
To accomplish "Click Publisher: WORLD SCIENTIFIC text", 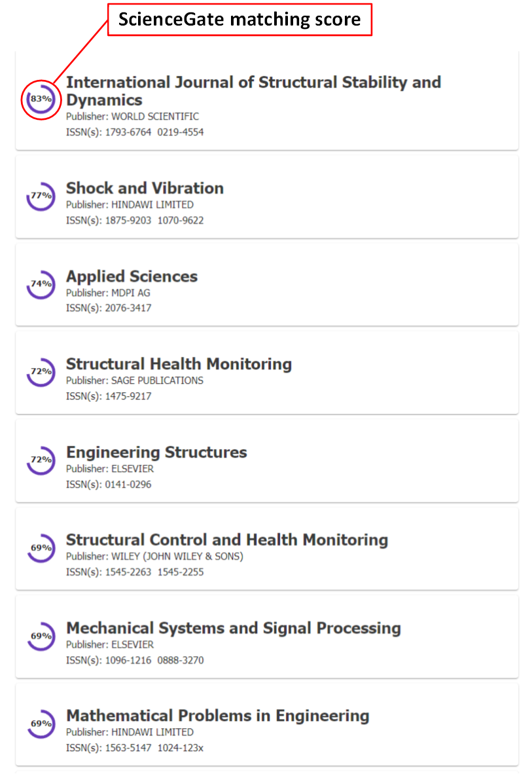I will point(133,117).
